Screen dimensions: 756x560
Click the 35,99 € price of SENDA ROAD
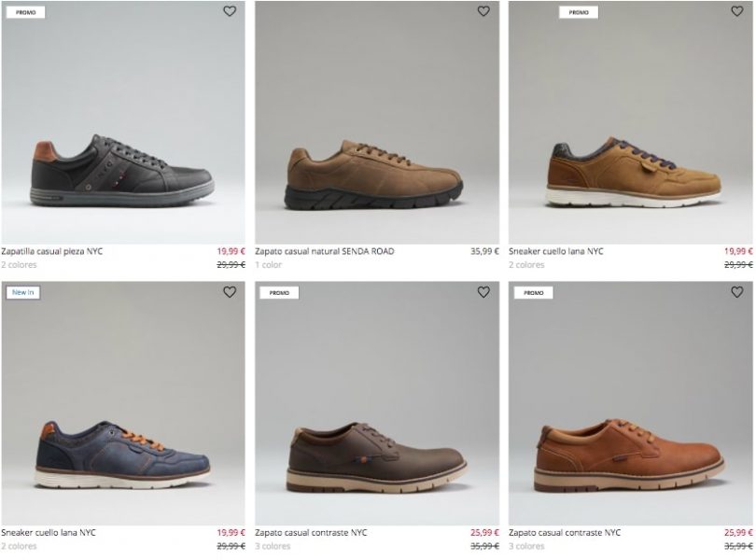click(x=484, y=251)
